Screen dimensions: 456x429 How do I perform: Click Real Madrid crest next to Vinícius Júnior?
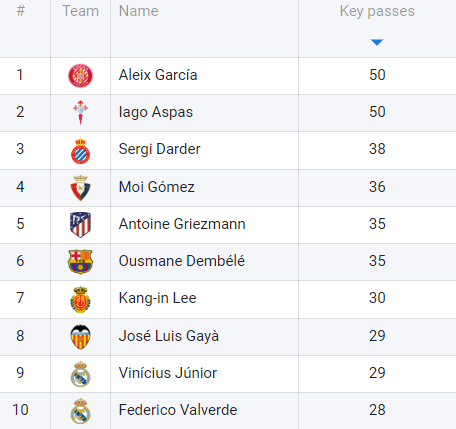(80, 374)
